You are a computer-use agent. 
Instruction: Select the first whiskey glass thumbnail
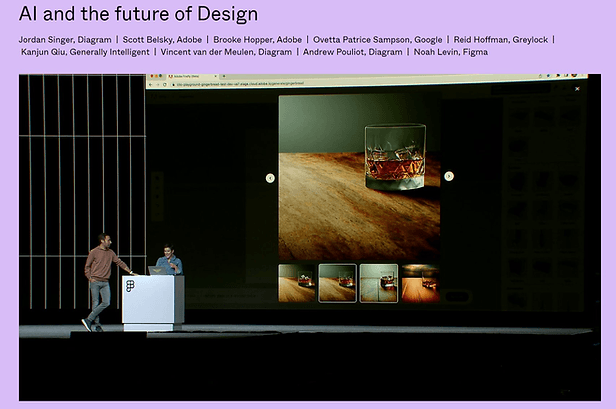click(x=297, y=283)
